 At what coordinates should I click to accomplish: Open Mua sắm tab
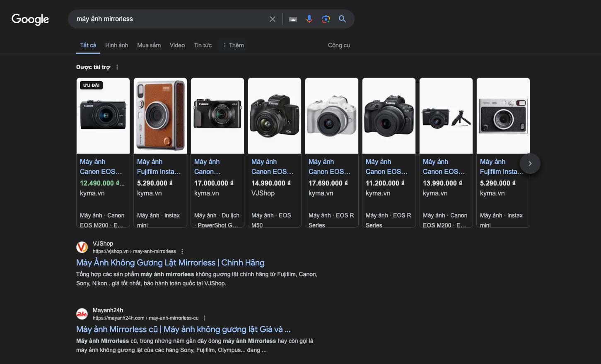pos(149,45)
